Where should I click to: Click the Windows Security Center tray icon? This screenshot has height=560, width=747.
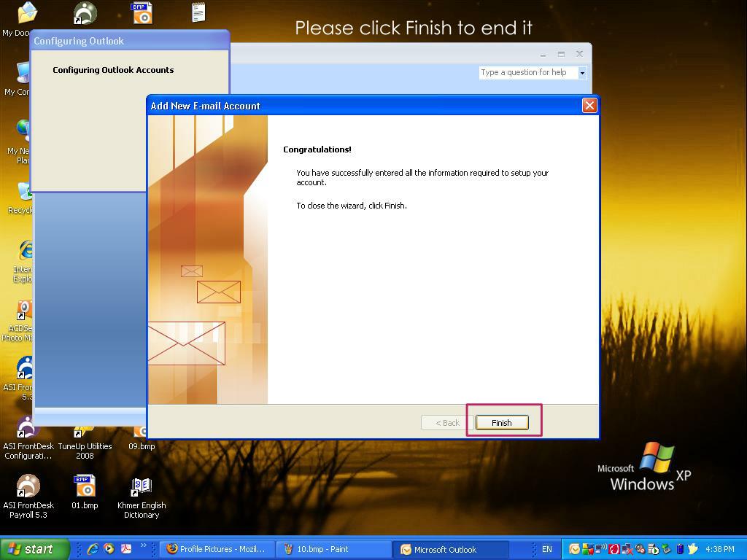click(x=589, y=549)
